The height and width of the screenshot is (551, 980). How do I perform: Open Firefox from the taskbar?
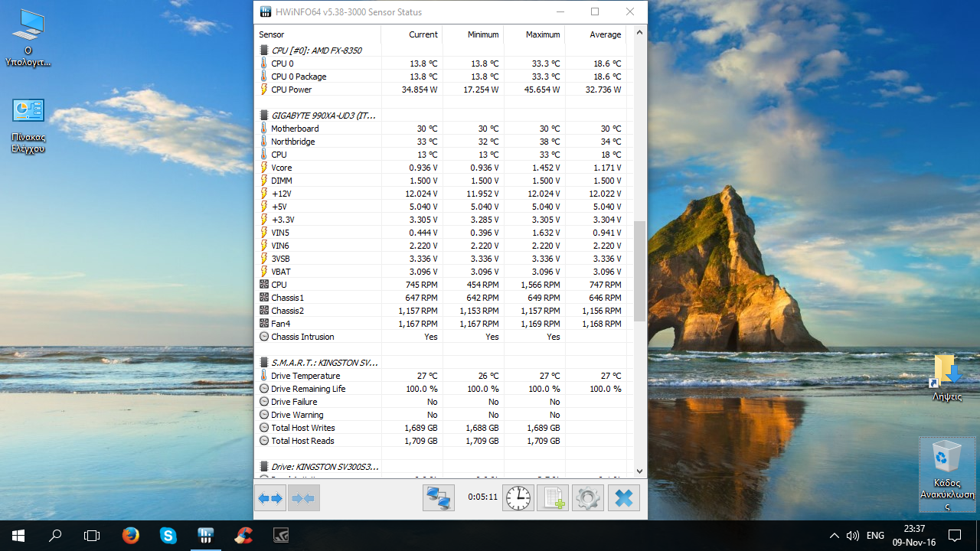[x=131, y=536]
